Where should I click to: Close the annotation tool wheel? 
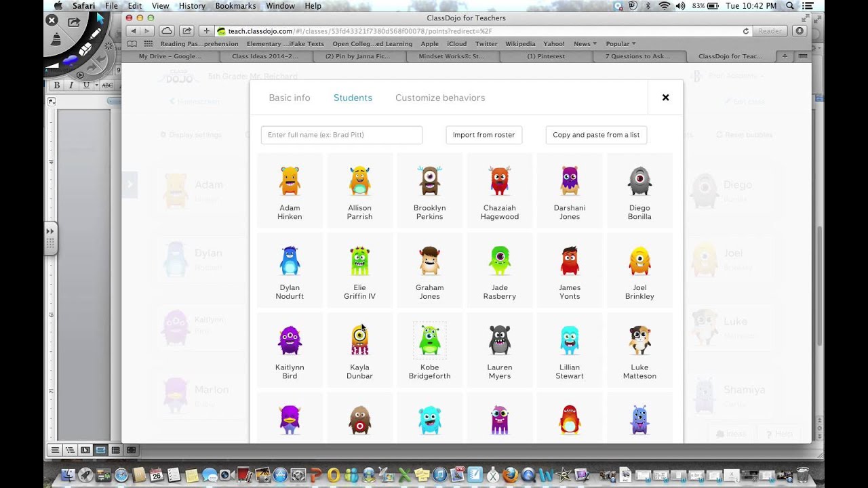[x=52, y=20]
